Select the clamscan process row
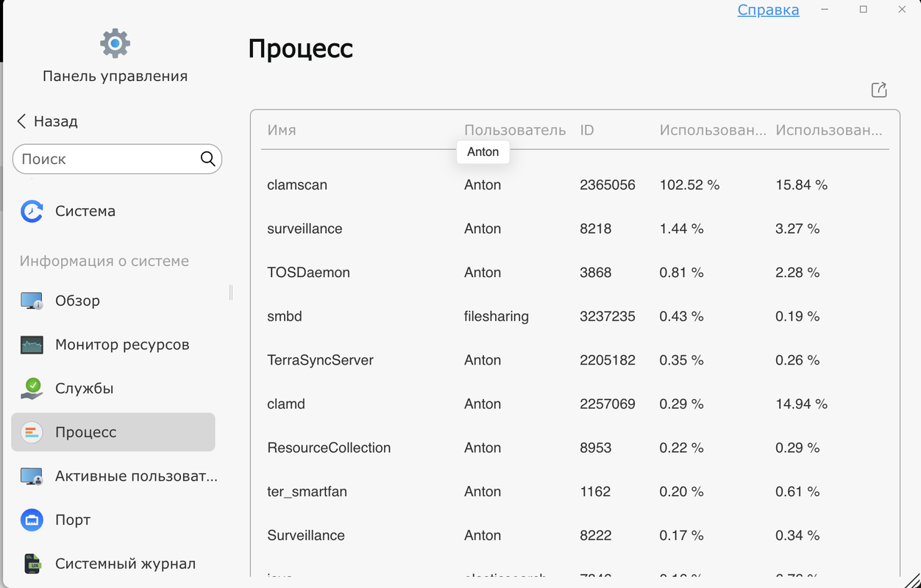Screen dimensions: 921x588 575,185
